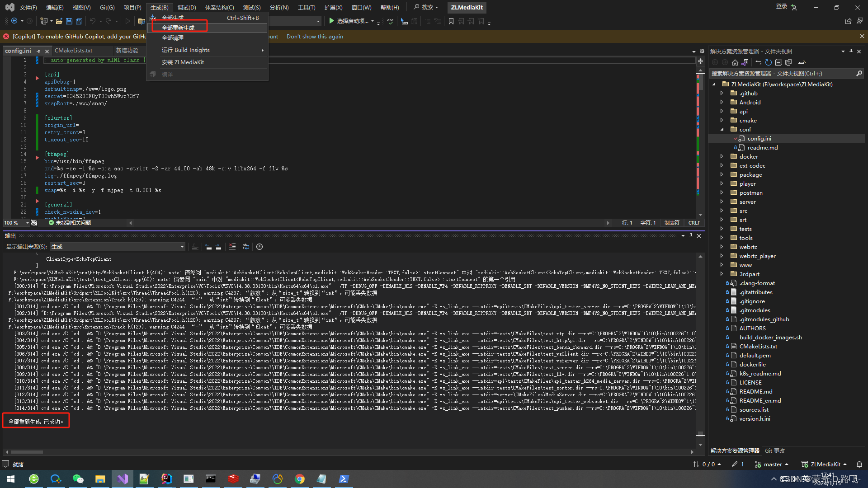Expand the src folder in the tree
868x488 pixels.
point(722,211)
